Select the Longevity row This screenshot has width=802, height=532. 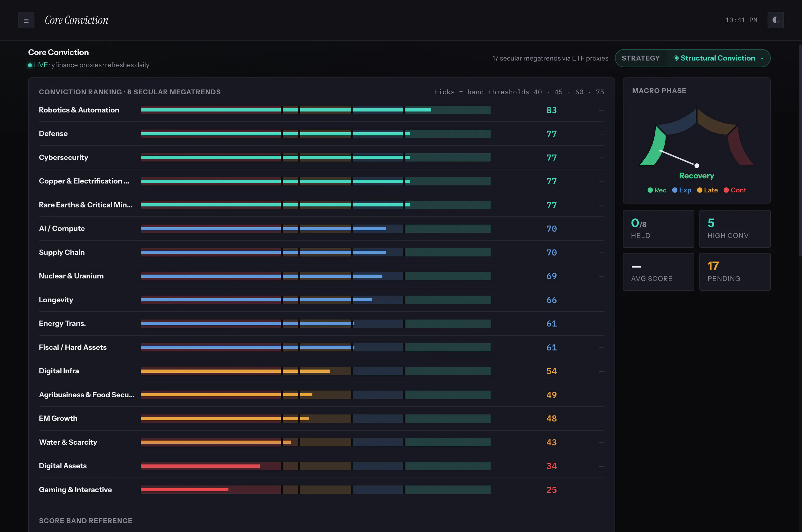321,300
